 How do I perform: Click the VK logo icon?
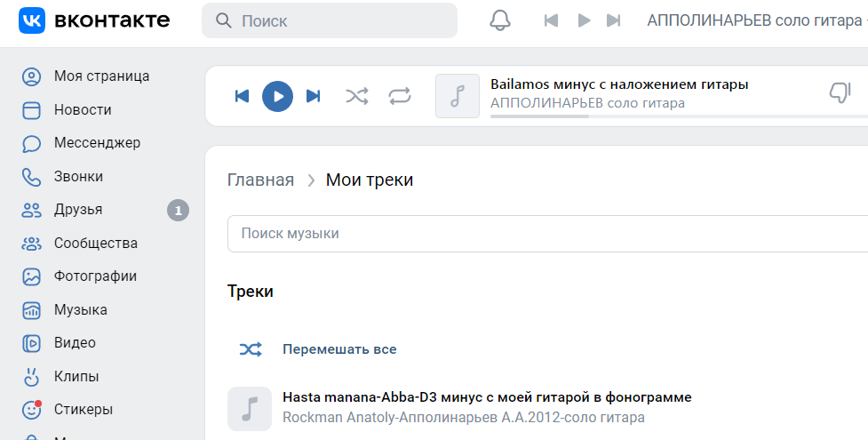coord(32,20)
